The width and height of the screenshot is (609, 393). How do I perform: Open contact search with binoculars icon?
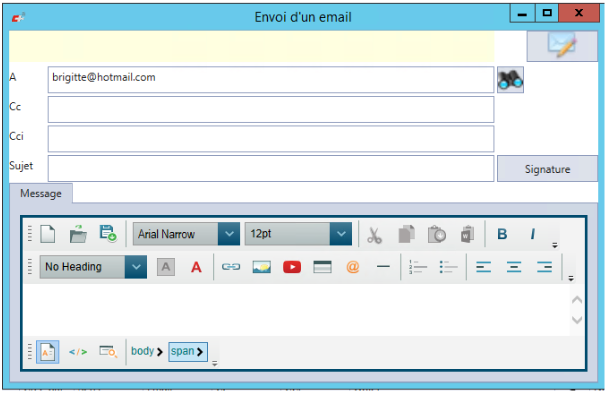(x=510, y=80)
